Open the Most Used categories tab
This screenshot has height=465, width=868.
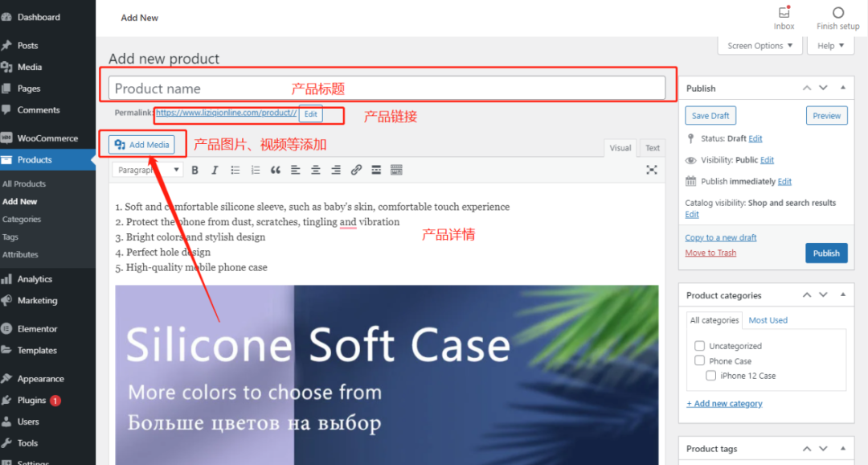point(768,320)
